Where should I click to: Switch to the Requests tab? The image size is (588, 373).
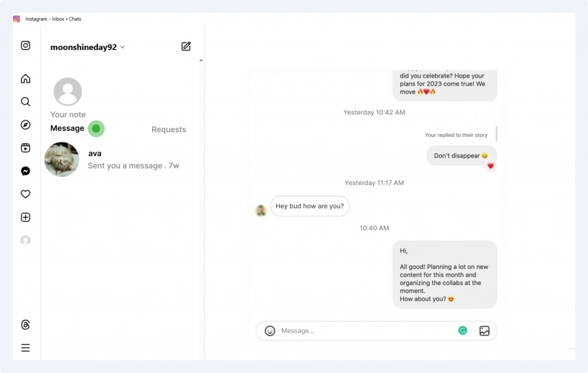pyautogui.click(x=169, y=129)
